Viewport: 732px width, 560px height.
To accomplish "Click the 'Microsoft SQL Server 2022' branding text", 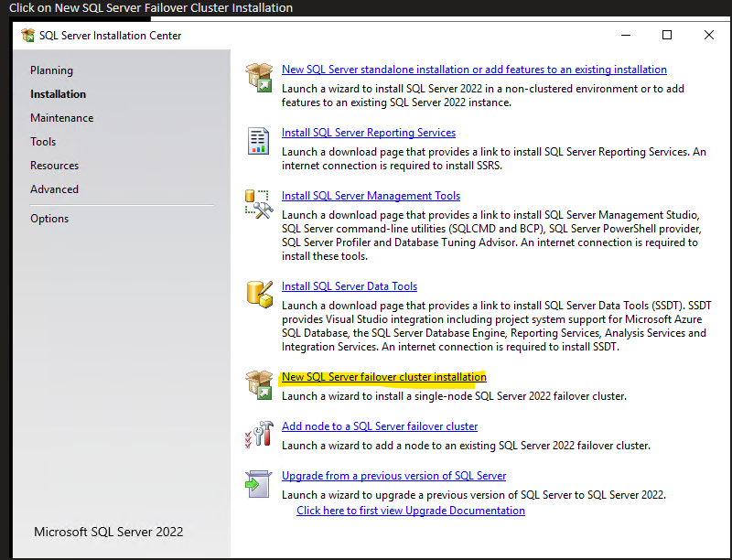I will [109, 532].
